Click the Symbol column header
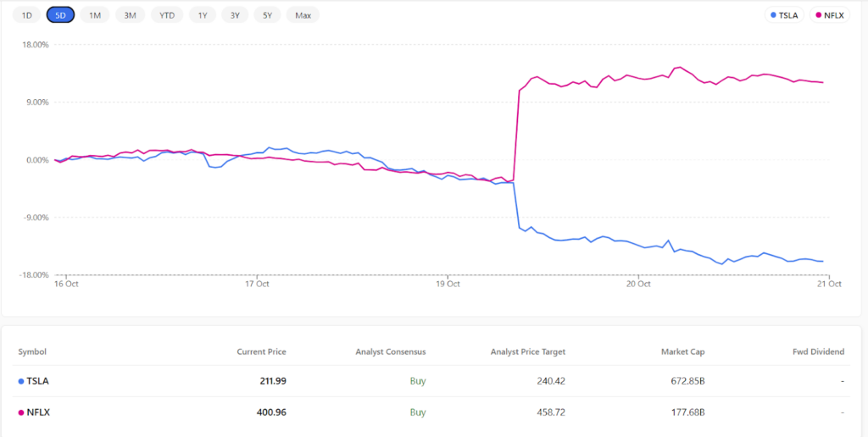This screenshot has height=437, width=868. pos(32,351)
